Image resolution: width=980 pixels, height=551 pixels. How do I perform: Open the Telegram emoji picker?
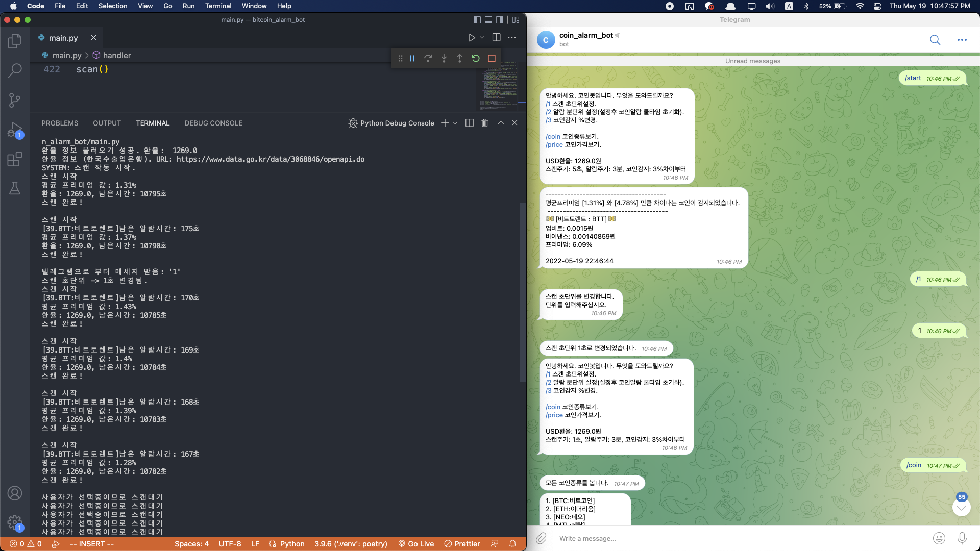point(939,538)
